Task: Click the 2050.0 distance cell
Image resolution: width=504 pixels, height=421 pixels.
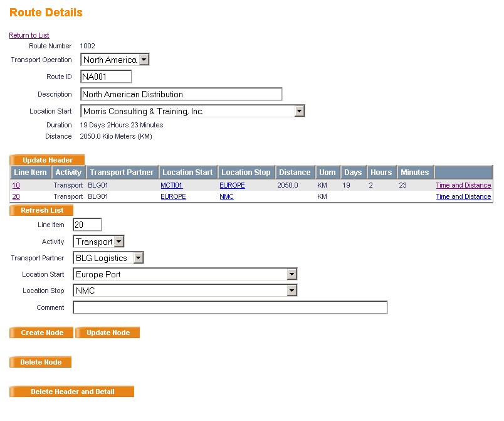Action: tap(288, 185)
